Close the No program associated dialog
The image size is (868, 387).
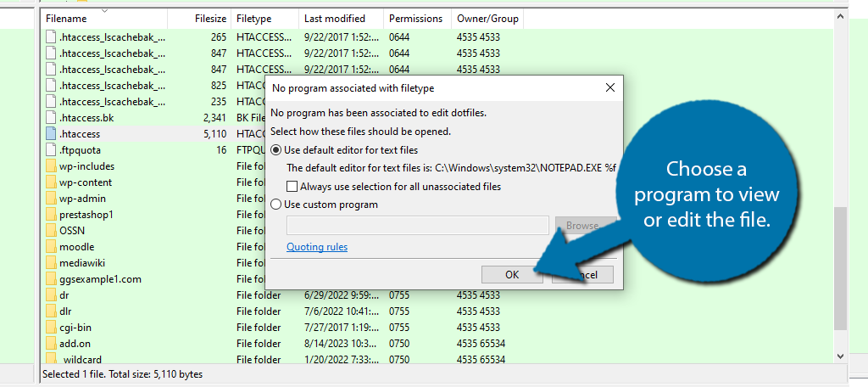(609, 87)
